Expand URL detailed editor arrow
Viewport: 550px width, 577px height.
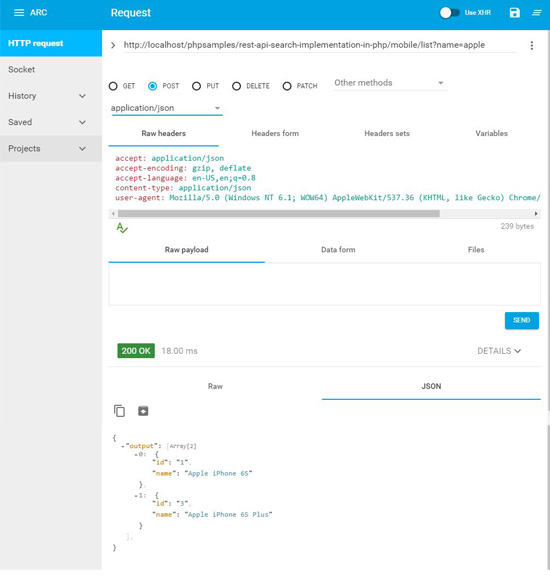click(113, 45)
